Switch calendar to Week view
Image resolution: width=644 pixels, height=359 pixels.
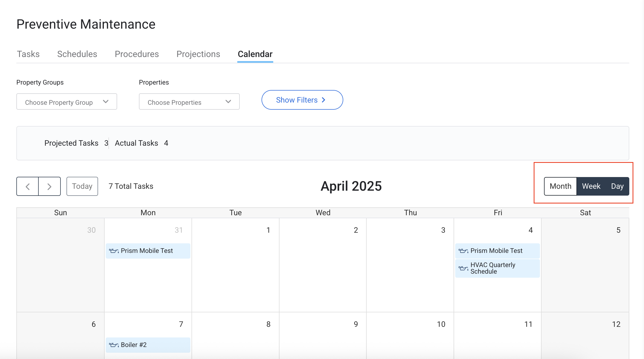click(591, 186)
